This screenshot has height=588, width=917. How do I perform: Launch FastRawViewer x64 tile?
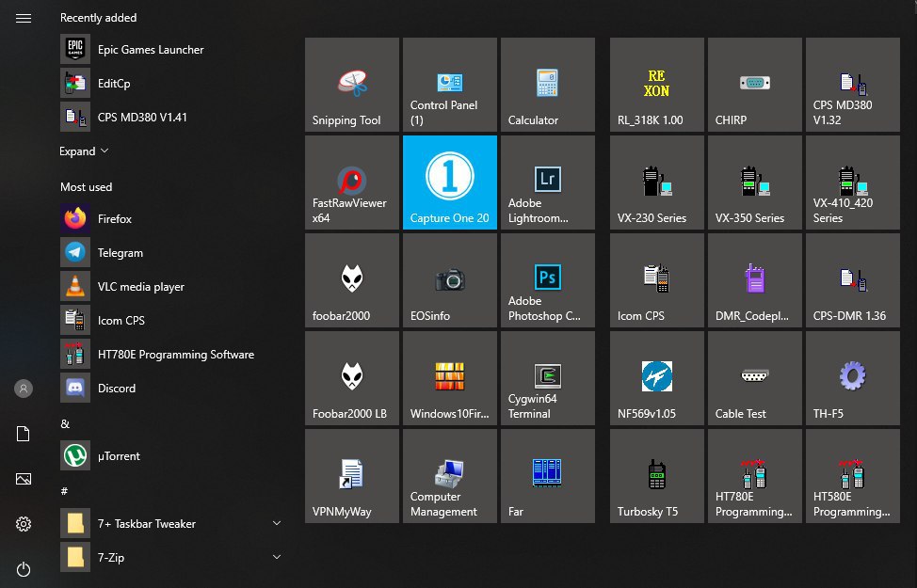[x=352, y=183]
